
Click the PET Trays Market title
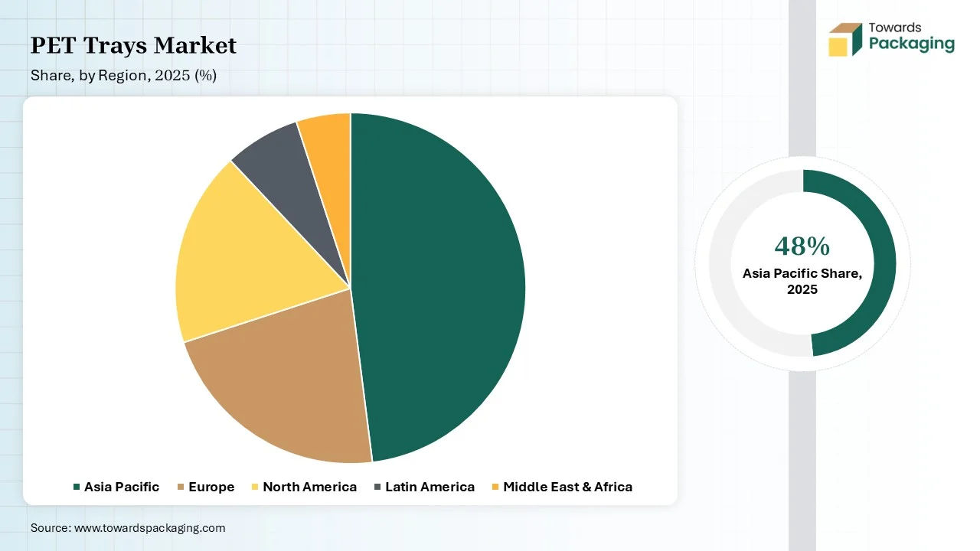pos(133,46)
